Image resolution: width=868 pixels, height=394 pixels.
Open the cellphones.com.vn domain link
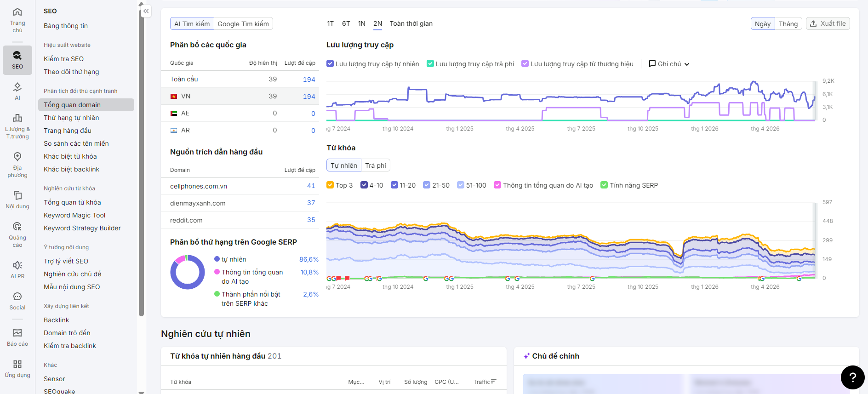coord(199,186)
